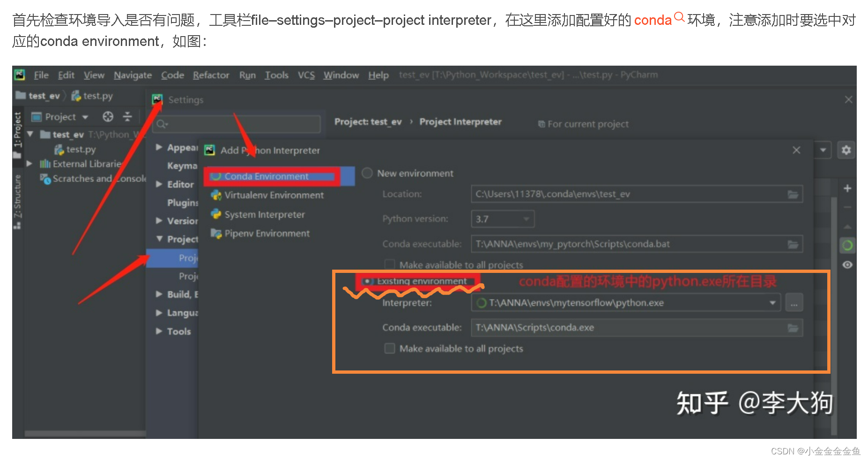Close the Add Python Interpreter dialog

point(796,150)
